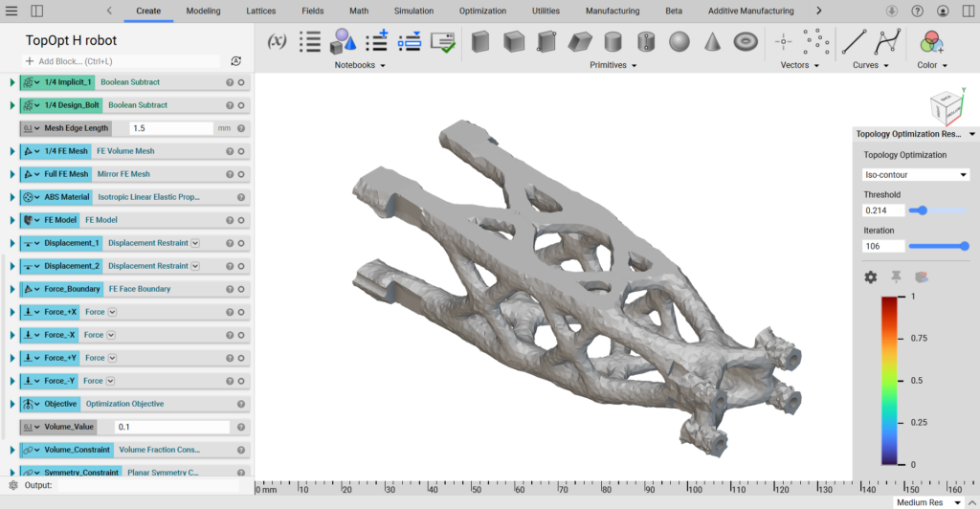This screenshot has height=509, width=980.
Task: Open the Additive Manufacturing tab
Action: pos(750,11)
